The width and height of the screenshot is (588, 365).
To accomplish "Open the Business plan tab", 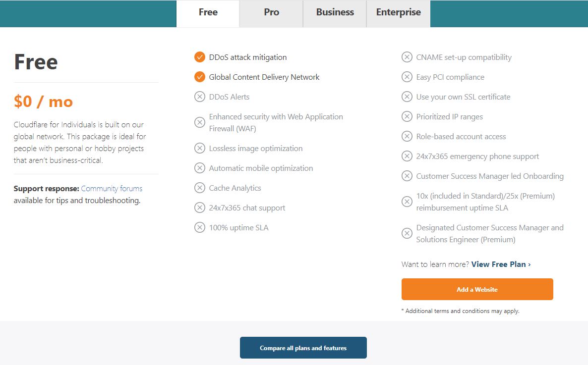I will [335, 13].
